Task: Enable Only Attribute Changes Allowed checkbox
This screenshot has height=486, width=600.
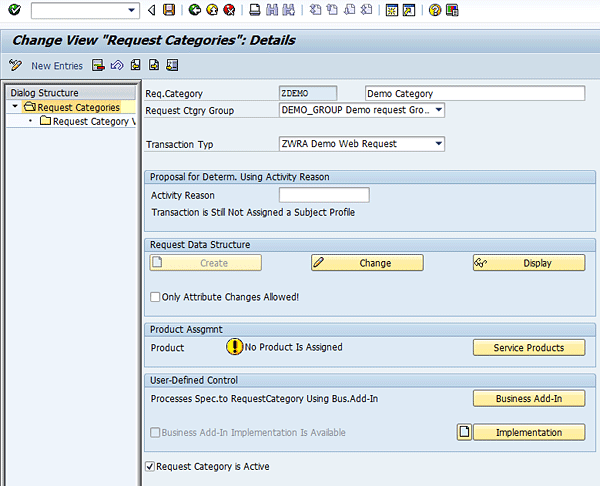Action: coord(155,297)
